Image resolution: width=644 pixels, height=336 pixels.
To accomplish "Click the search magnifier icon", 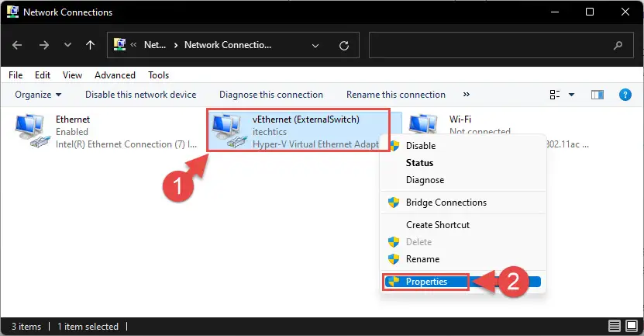I will pyautogui.click(x=618, y=45).
